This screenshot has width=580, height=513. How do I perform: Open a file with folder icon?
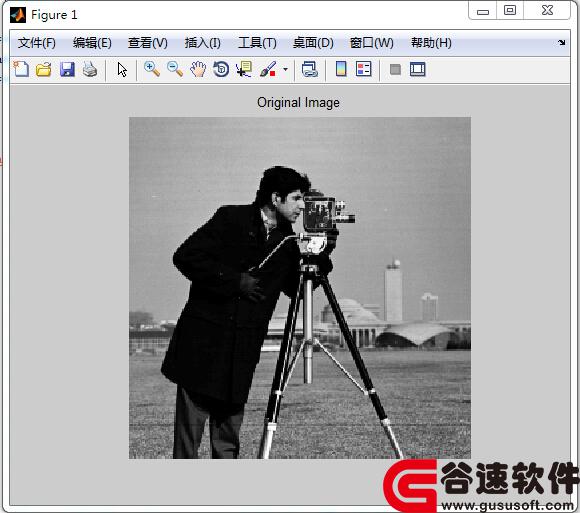tap(44, 69)
